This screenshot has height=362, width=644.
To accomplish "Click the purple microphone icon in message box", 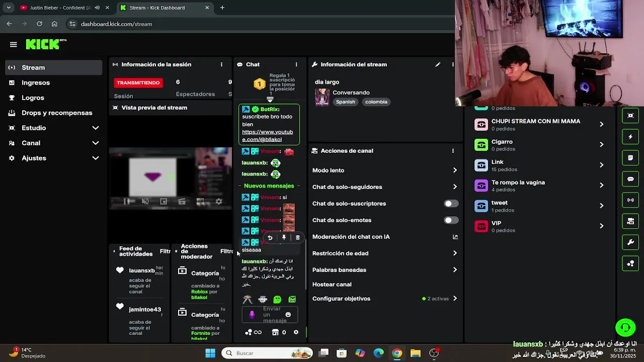I will (x=252, y=315).
